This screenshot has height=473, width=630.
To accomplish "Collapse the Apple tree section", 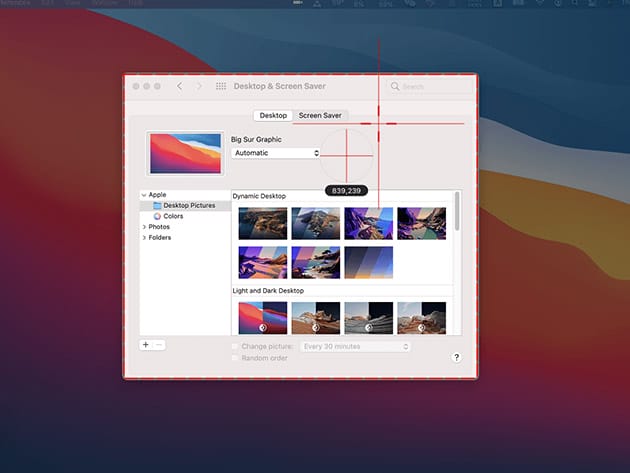I will click(144, 195).
